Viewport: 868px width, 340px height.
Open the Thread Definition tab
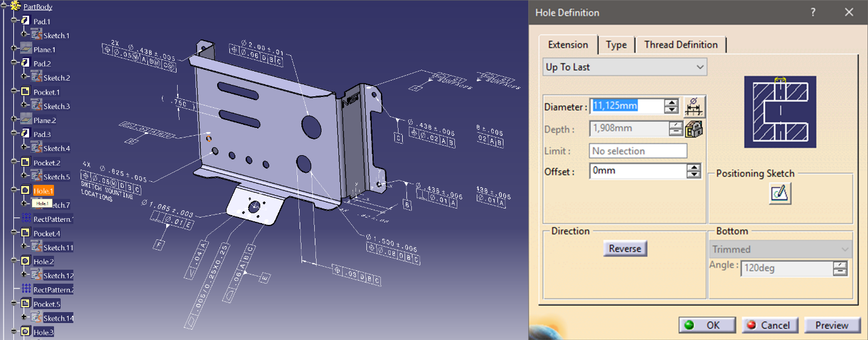pos(681,45)
